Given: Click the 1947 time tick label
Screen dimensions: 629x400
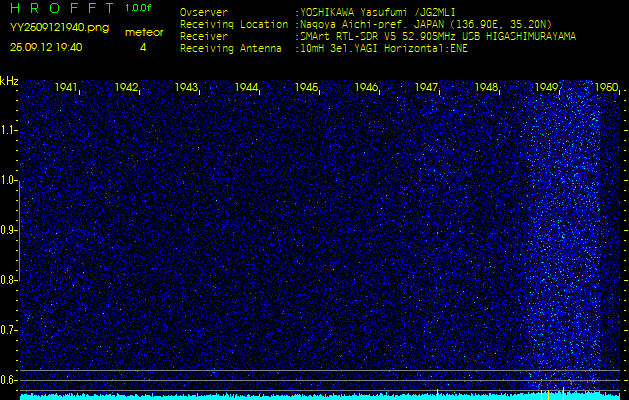Looking at the screenshot, I should coord(426,88).
